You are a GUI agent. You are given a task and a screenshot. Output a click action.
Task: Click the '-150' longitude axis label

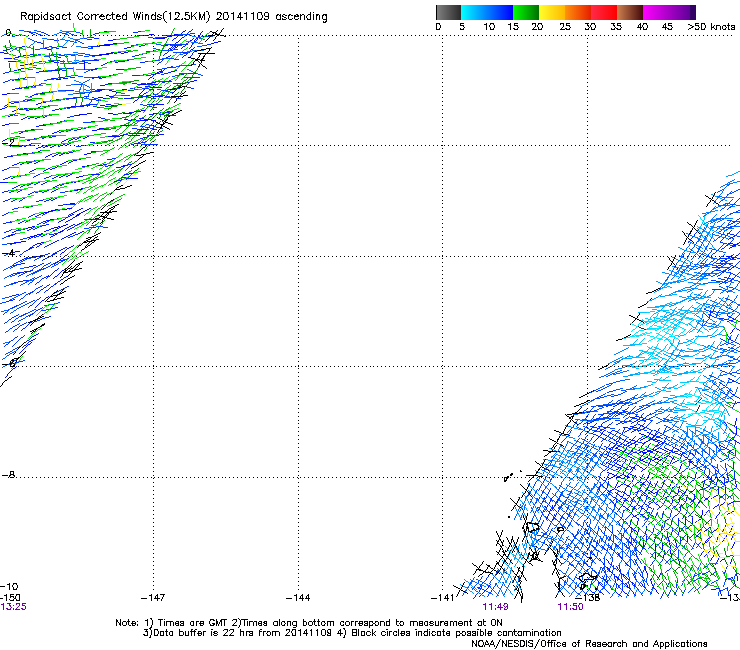(x=11, y=598)
